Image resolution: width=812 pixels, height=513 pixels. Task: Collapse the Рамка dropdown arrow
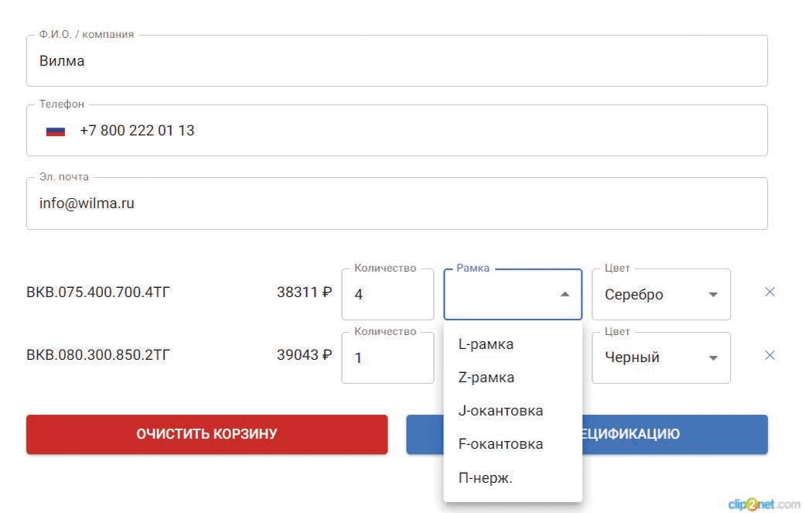click(565, 294)
